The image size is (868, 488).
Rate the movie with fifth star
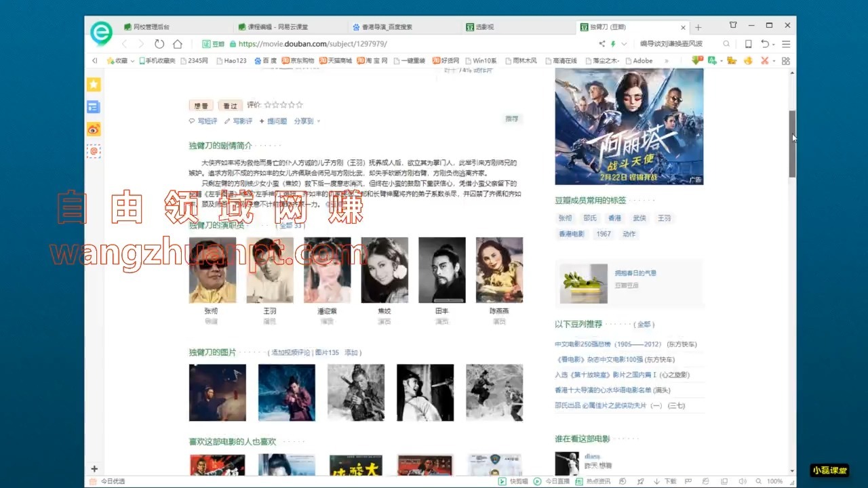tap(300, 105)
